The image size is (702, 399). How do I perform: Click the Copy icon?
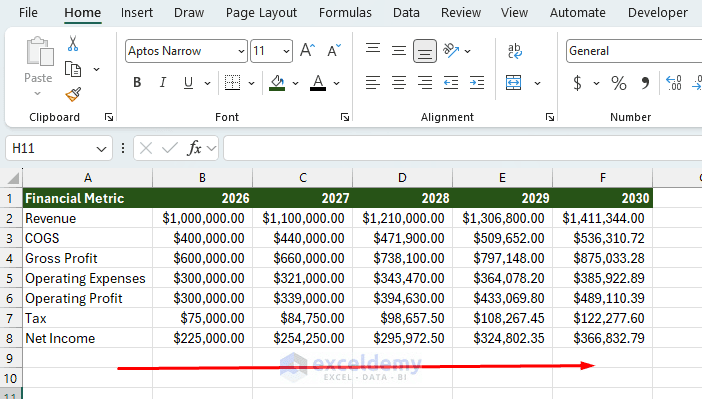click(x=73, y=69)
